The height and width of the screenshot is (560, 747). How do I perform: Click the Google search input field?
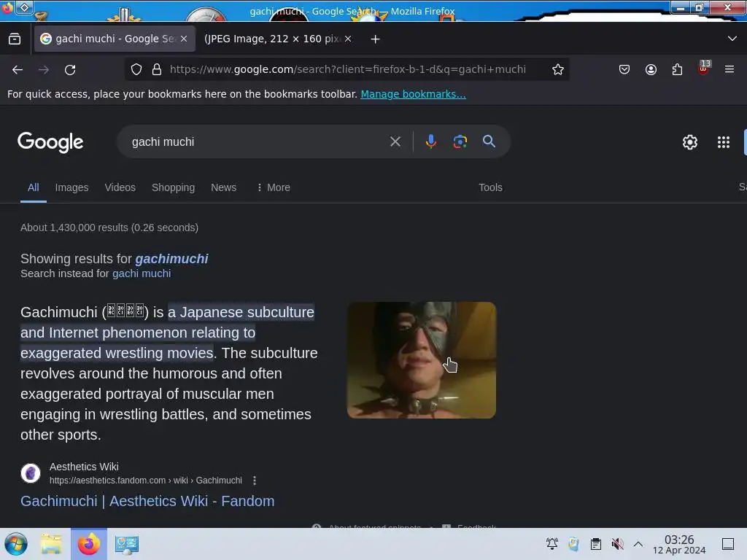pyautogui.click(x=258, y=141)
